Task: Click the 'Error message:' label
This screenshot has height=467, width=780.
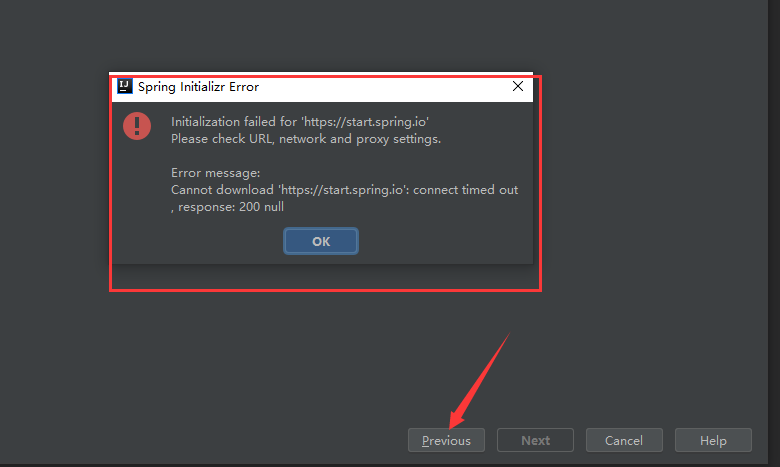Action: tap(215, 173)
